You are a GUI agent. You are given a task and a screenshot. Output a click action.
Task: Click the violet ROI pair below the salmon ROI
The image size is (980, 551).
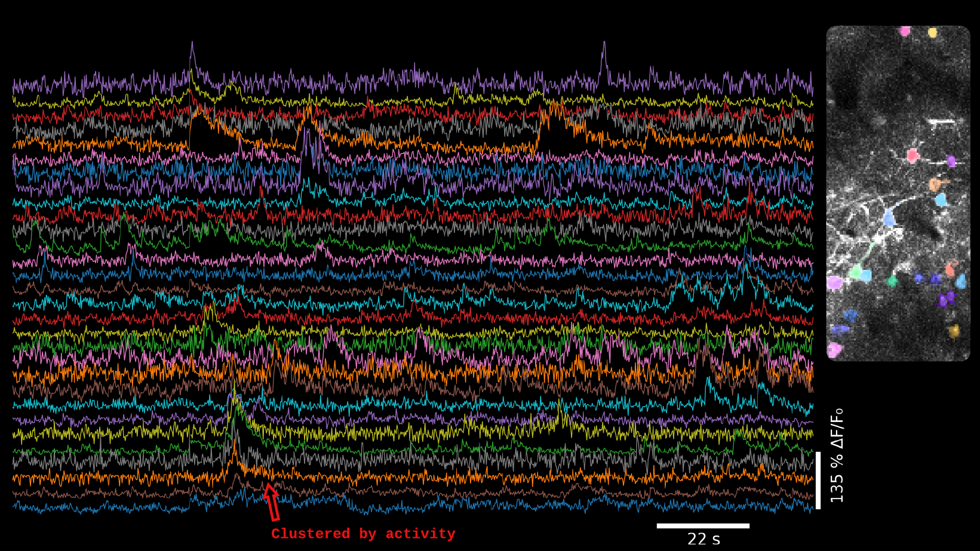click(945, 298)
